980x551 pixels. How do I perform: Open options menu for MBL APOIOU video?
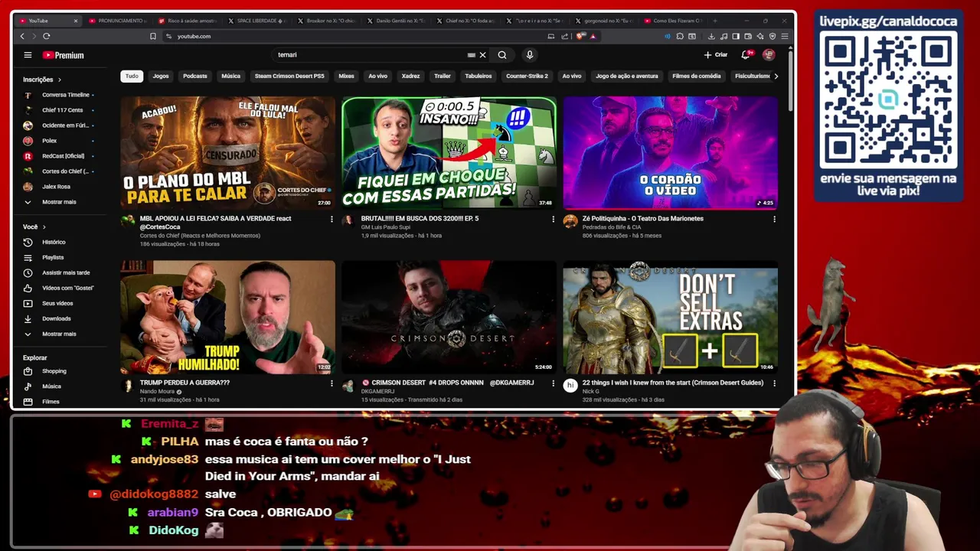332,220
